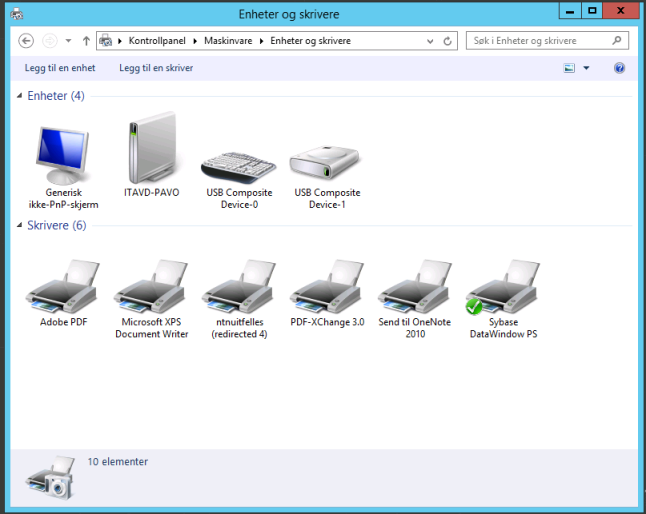Click the search magnifier icon
The width and height of the screenshot is (646, 514).
617,40
